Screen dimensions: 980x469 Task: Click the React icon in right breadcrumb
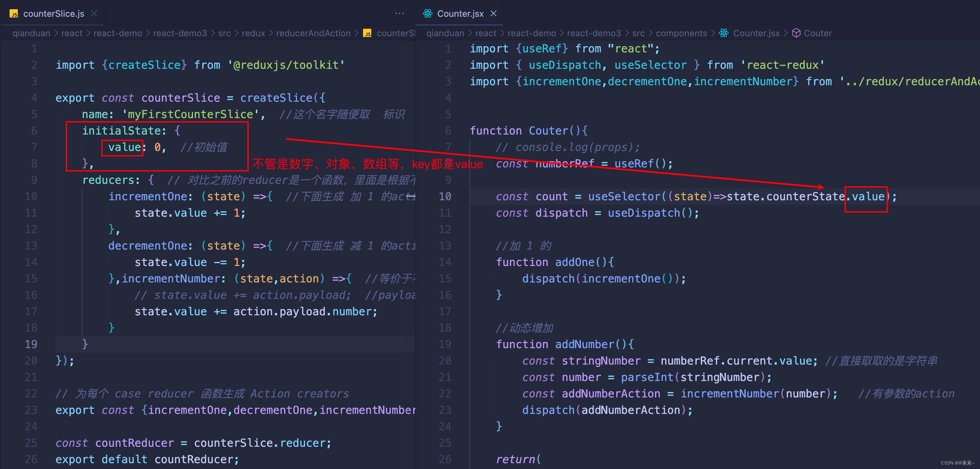pos(724,33)
